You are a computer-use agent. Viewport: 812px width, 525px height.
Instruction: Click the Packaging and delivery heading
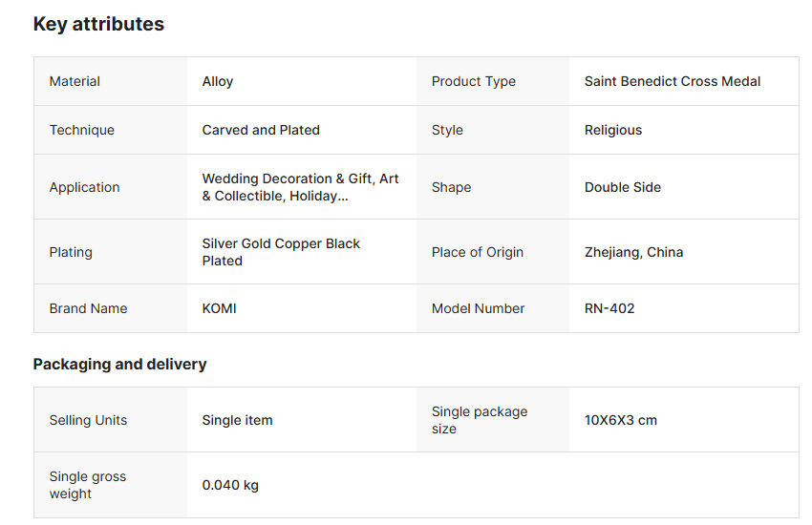tap(119, 365)
